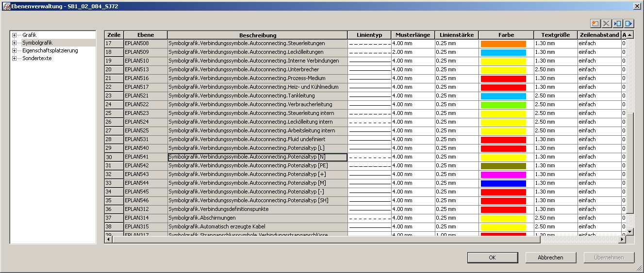Open green color swatch for EPLAN522
The image size is (644, 273).
(503, 105)
